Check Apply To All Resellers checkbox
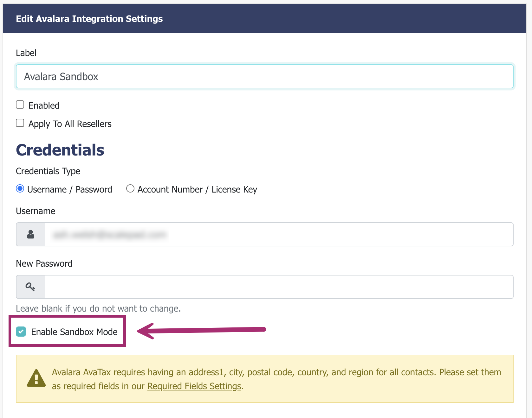The image size is (532, 418). [20, 123]
